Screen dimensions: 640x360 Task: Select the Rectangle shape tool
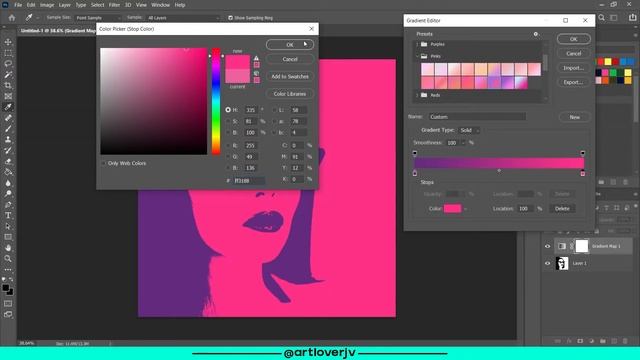coord(8,237)
